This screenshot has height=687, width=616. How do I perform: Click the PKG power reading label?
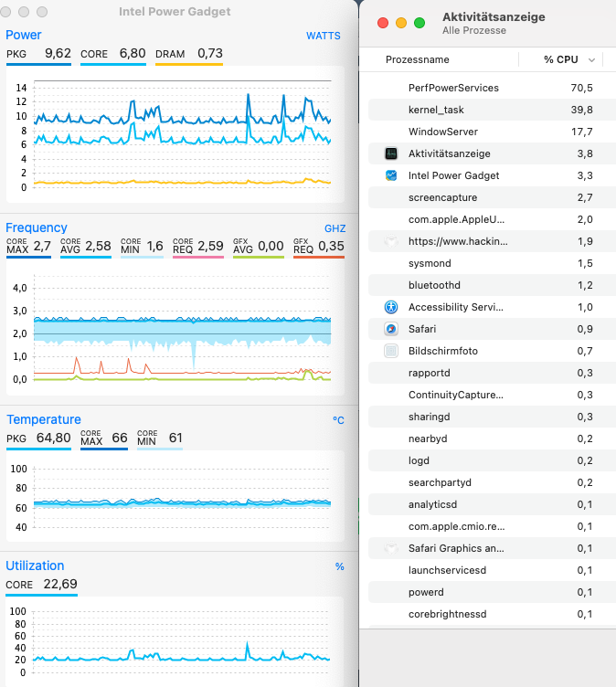pos(16,54)
